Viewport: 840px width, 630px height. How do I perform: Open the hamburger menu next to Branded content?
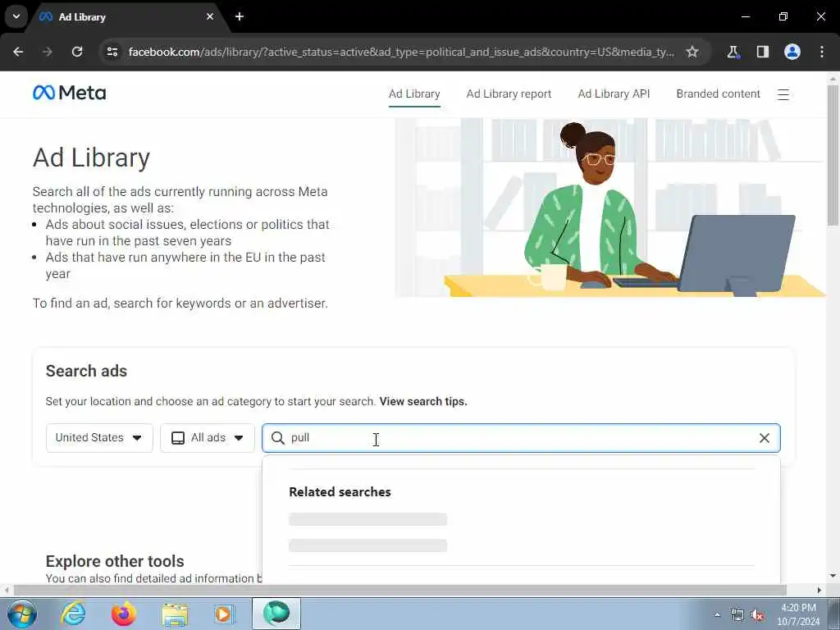tap(783, 94)
